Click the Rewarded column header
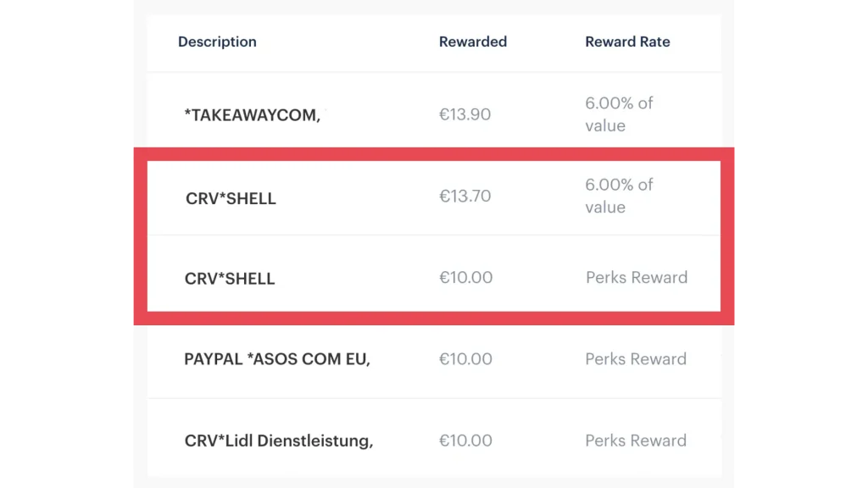This screenshot has height=488, width=868. point(473,42)
